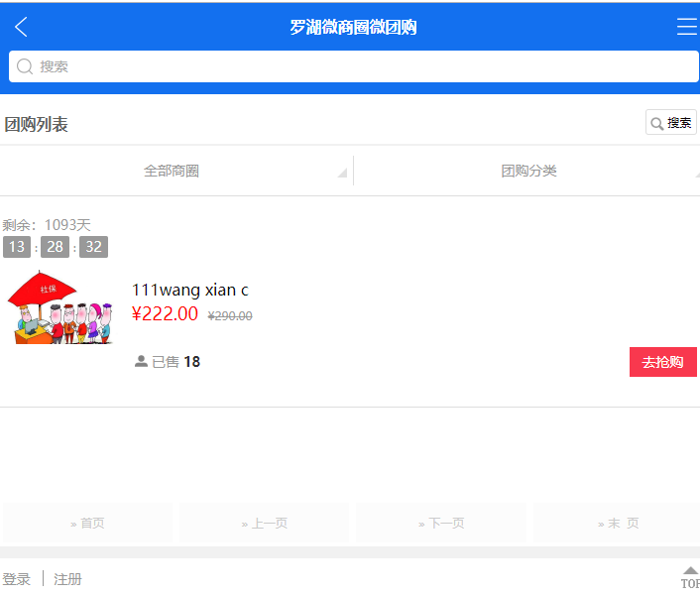700x595 pixels.
Task: Focus the 搜索 search input field
Action: [354, 66]
